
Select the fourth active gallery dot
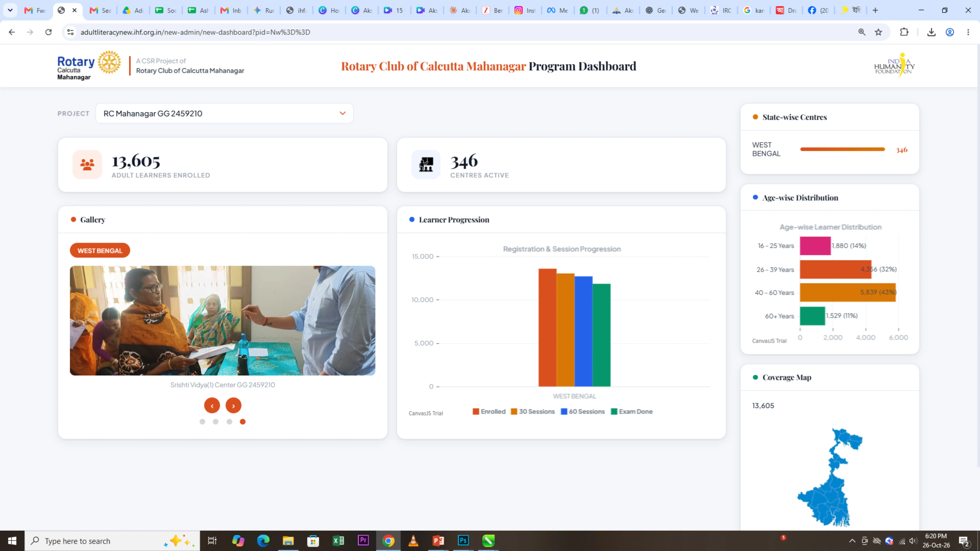[243, 422]
